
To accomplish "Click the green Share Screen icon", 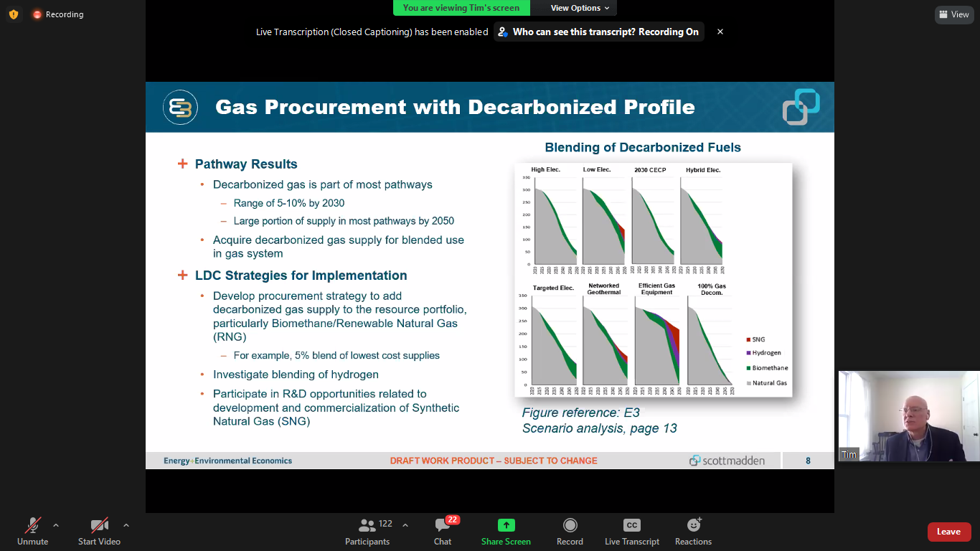I will click(506, 525).
